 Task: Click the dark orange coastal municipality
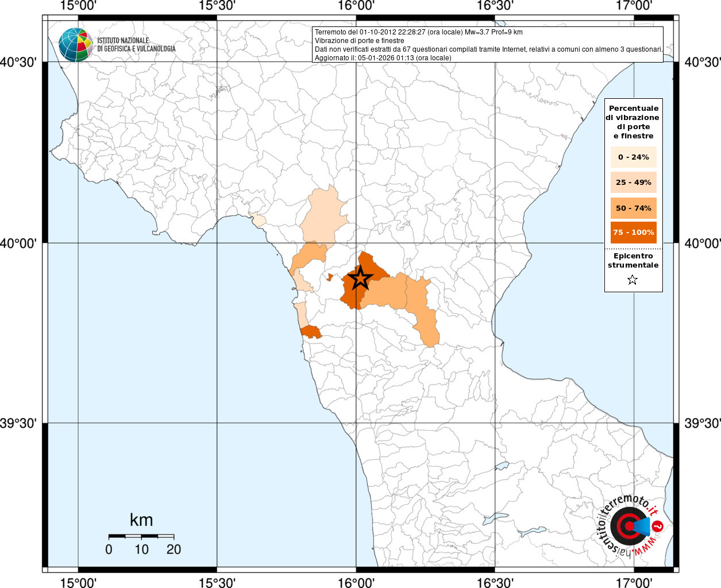click(311, 331)
